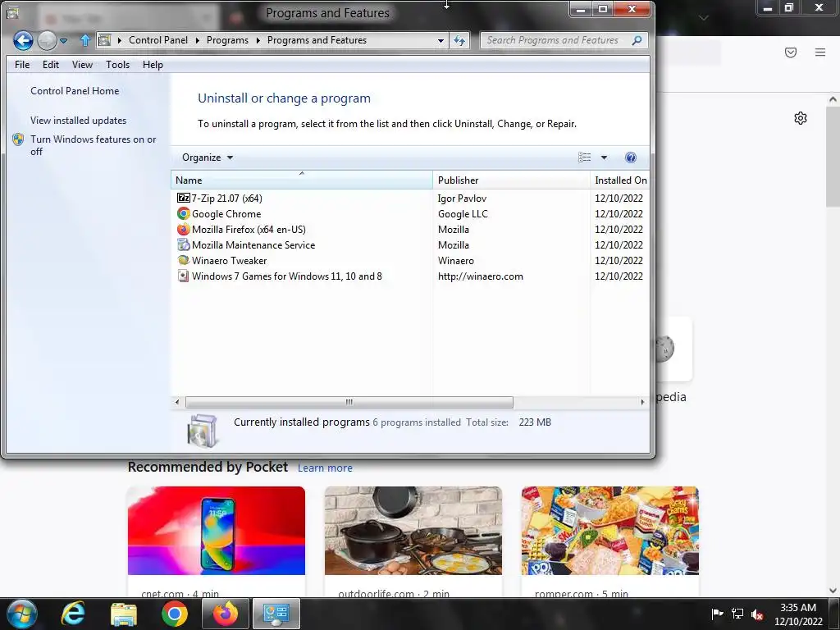The width and height of the screenshot is (840, 630).
Task: Click the installed programs icon in details pane
Action: pos(203,430)
